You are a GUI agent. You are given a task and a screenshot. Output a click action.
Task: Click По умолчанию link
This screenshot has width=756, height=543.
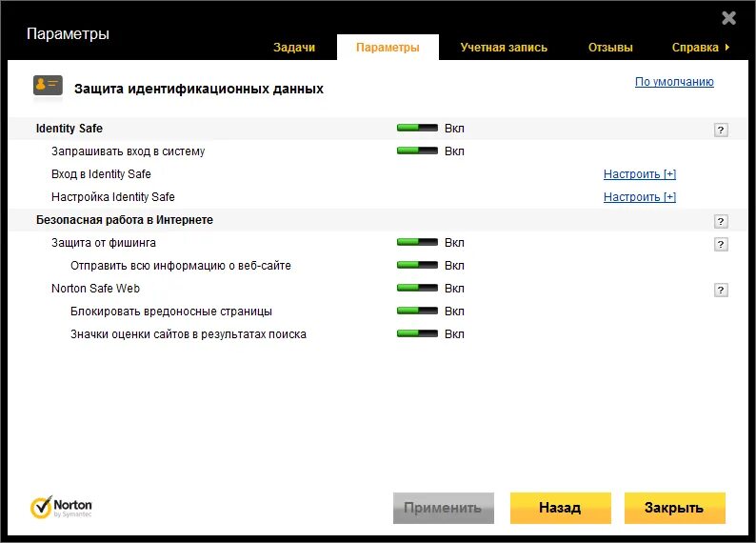[674, 82]
